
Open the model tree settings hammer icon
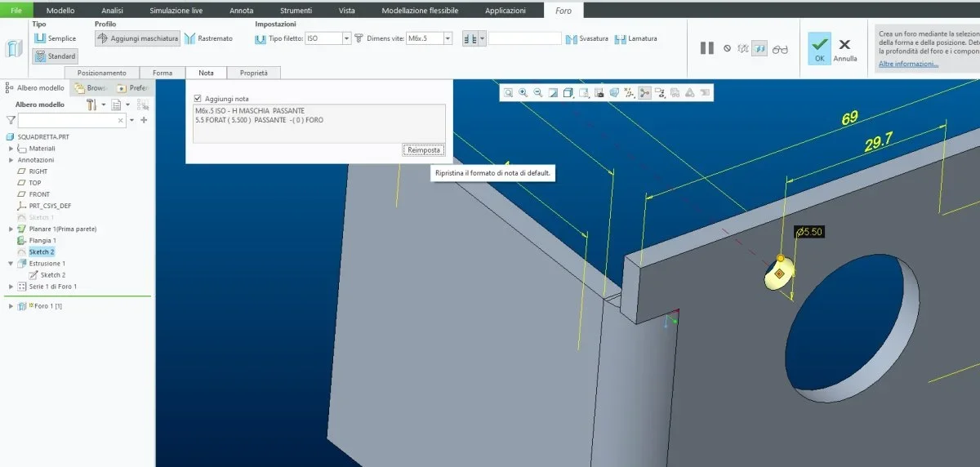(91, 105)
